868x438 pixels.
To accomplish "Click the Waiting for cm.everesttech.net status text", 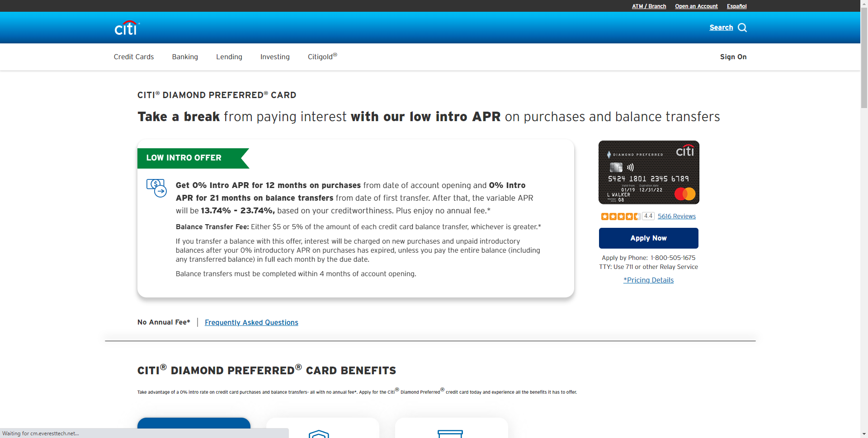I will click(41, 433).
